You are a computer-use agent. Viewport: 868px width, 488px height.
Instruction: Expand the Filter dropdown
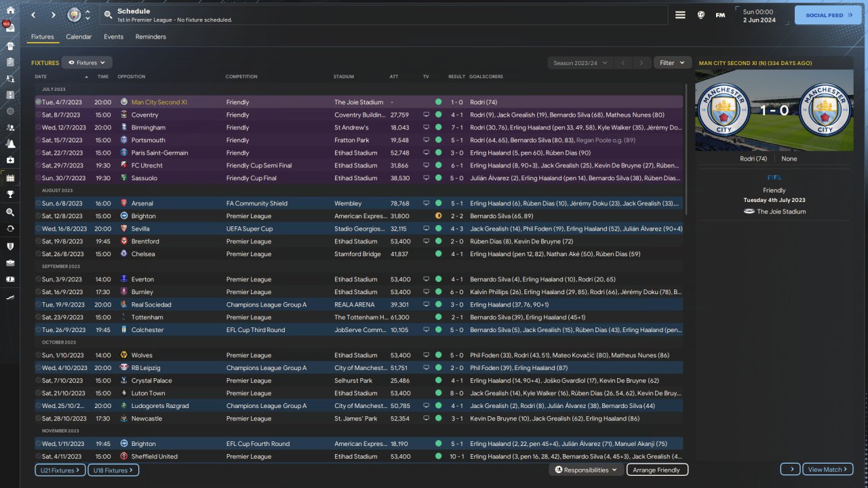tap(672, 63)
